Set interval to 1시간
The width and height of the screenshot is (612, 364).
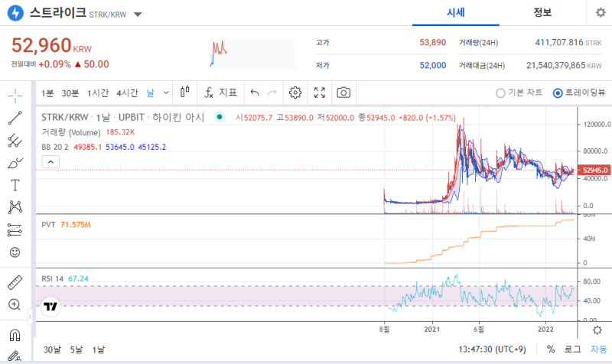(x=98, y=93)
